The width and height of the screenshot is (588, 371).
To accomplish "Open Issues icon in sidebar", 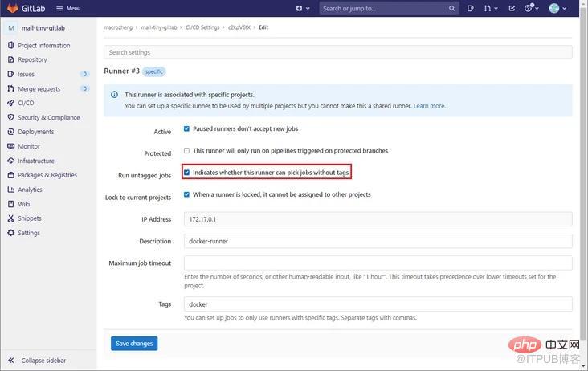I will coord(11,74).
